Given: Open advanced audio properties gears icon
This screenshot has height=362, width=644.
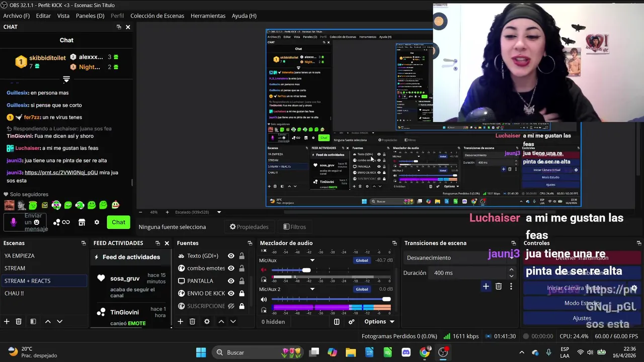Looking at the screenshot, I should click(x=352, y=322).
